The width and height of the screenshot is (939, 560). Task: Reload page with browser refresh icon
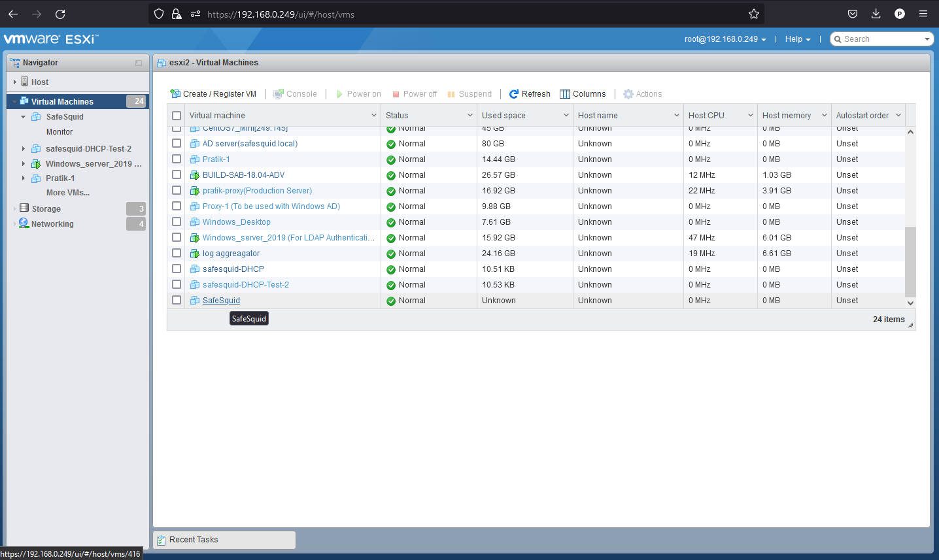60,14
